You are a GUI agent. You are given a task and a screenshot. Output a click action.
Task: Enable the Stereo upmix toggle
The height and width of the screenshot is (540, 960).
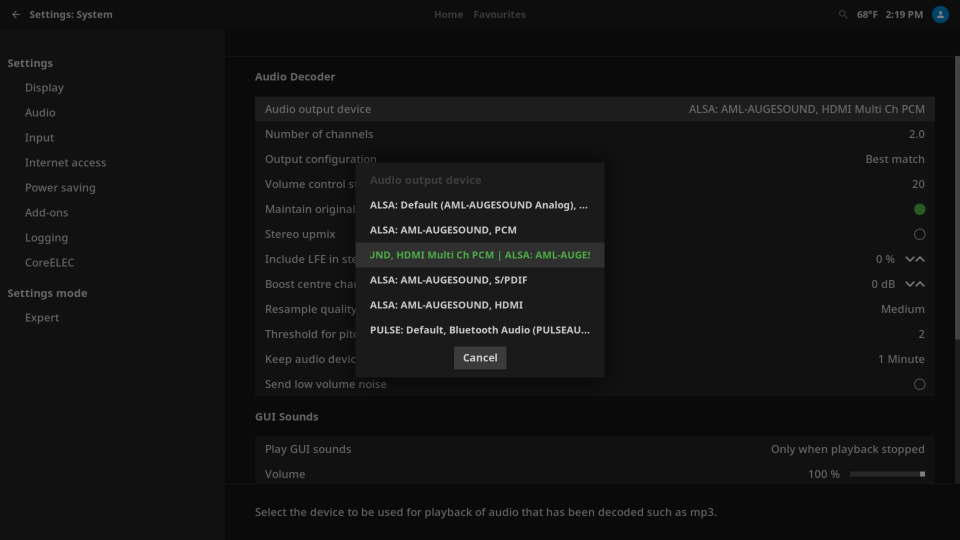point(919,234)
